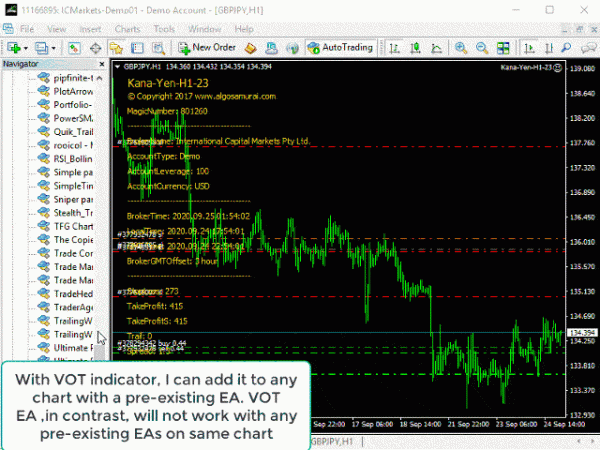
Task: Select the TFG Chart item in Navigator
Action: [74, 226]
